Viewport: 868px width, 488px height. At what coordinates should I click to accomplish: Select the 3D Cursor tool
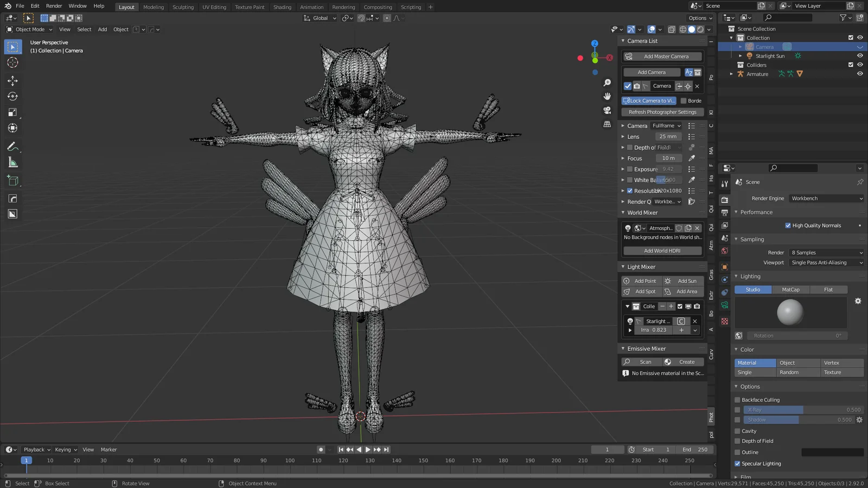pyautogui.click(x=12, y=62)
